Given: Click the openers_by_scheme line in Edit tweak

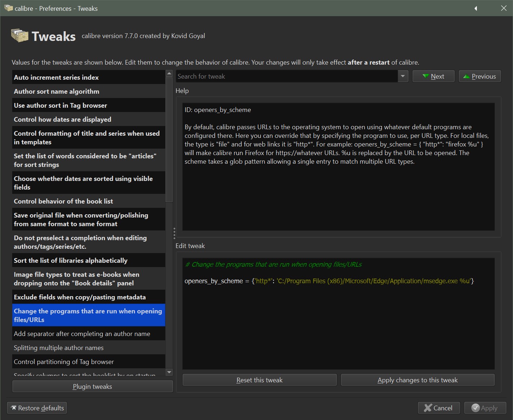Looking at the screenshot, I should (x=329, y=281).
